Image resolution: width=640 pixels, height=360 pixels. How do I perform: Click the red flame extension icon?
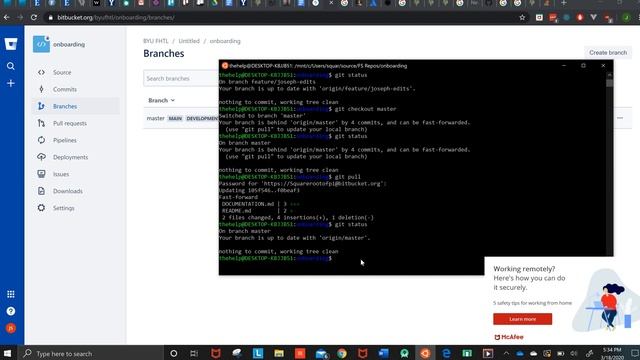pyautogui.click(x=580, y=18)
